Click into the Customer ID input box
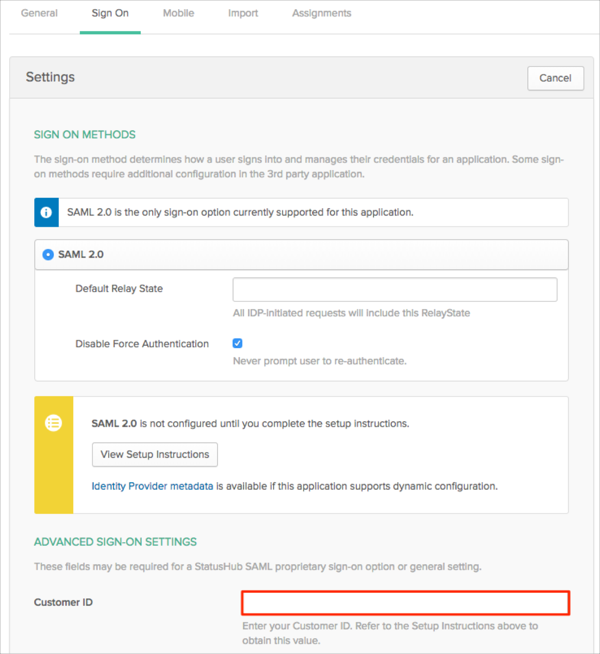 pyautogui.click(x=405, y=602)
